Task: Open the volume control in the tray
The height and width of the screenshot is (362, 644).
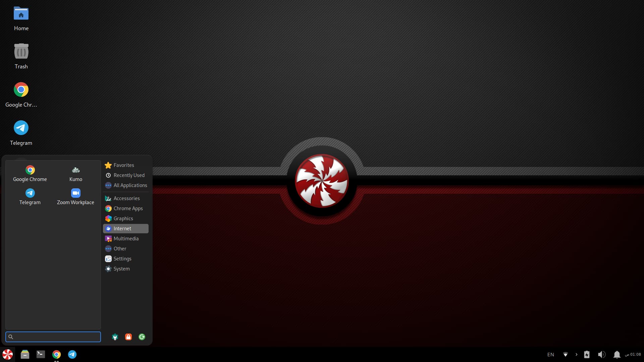Action: (601, 354)
